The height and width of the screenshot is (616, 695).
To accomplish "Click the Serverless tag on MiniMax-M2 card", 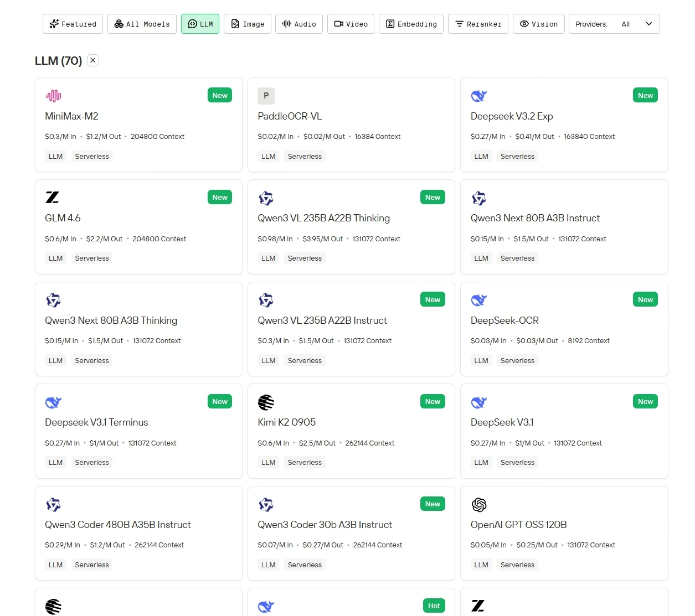I will [x=92, y=157].
